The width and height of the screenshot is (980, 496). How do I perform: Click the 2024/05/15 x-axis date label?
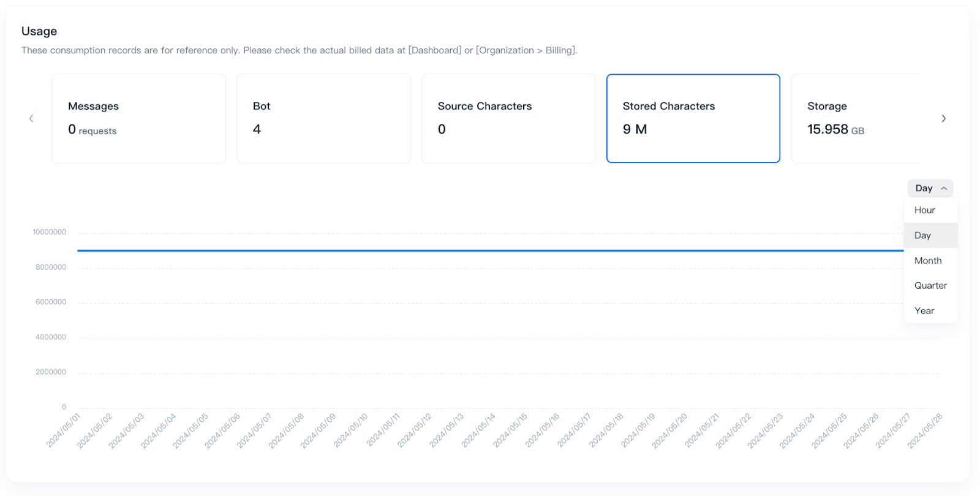tap(511, 430)
